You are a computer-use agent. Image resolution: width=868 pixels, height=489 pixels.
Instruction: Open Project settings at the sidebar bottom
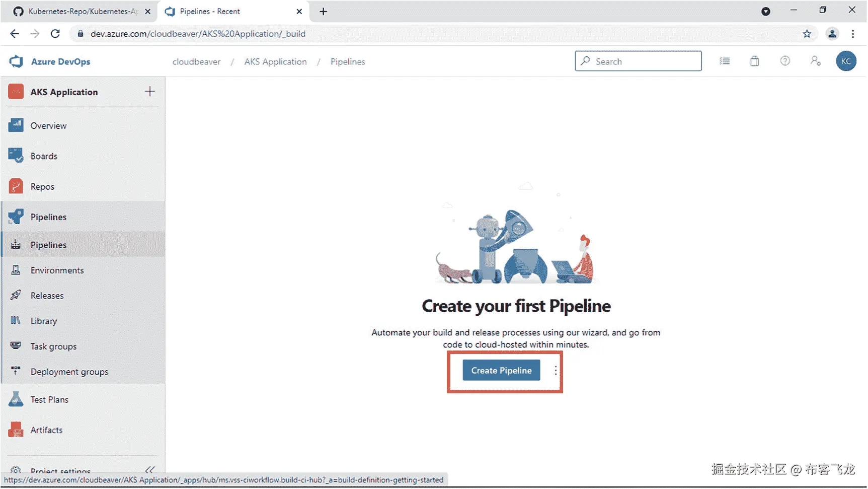point(60,470)
